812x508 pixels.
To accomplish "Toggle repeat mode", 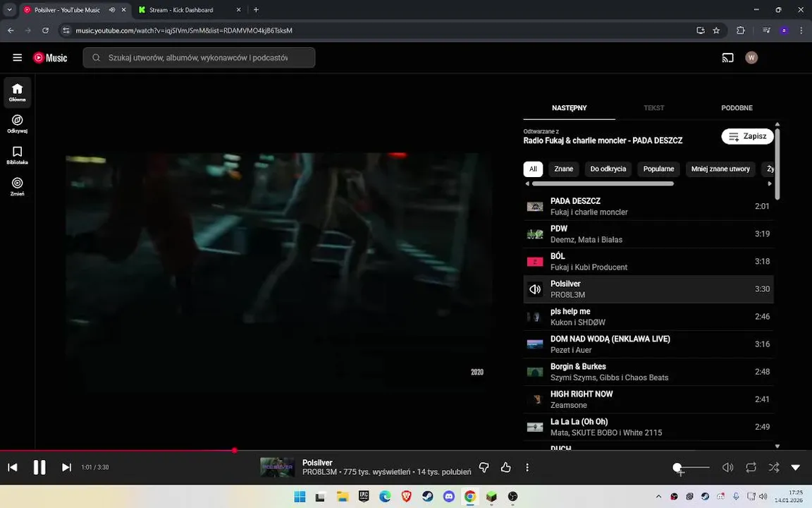I will coord(751,467).
